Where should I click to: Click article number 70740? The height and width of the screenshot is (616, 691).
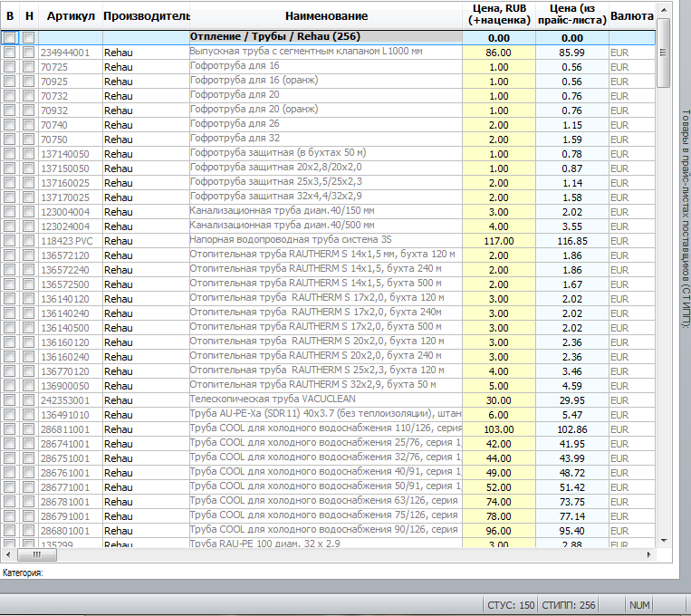(x=54, y=125)
